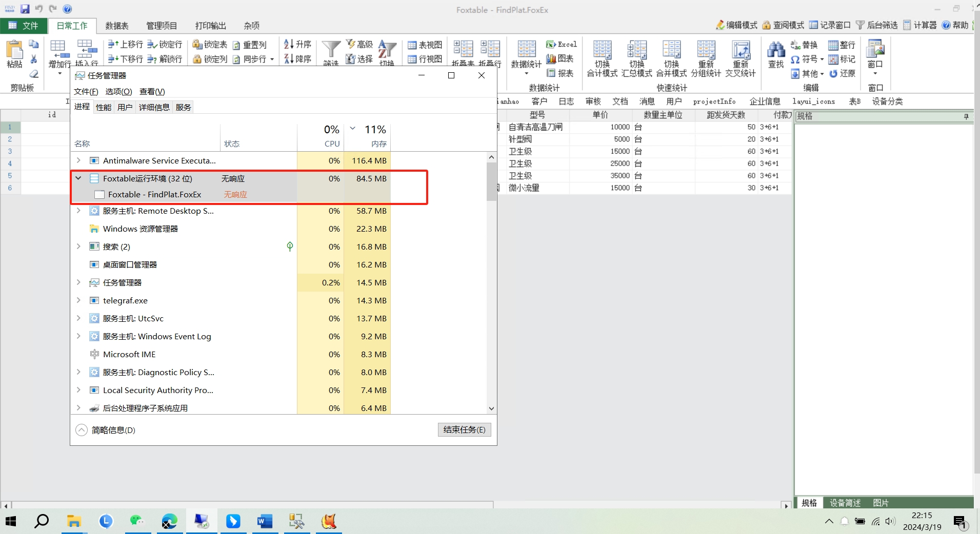Export using the Excel icon

click(562, 45)
